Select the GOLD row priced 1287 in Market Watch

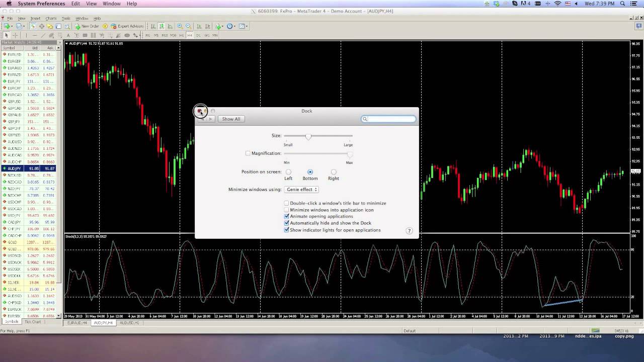tap(29, 242)
